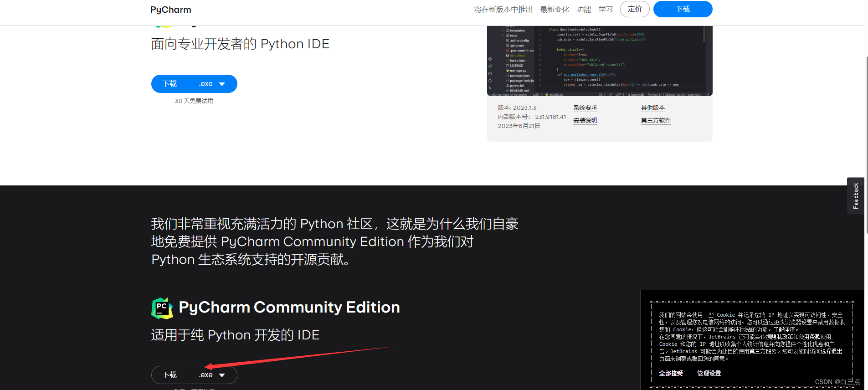
Task: Click the 30 天免费试用 text
Action: (x=194, y=101)
